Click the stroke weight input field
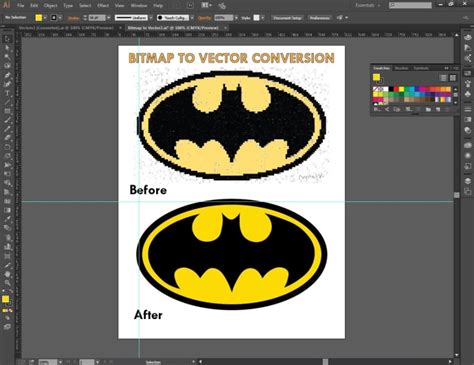Image resolution: width=474 pixels, height=365 pixels. click(97, 18)
